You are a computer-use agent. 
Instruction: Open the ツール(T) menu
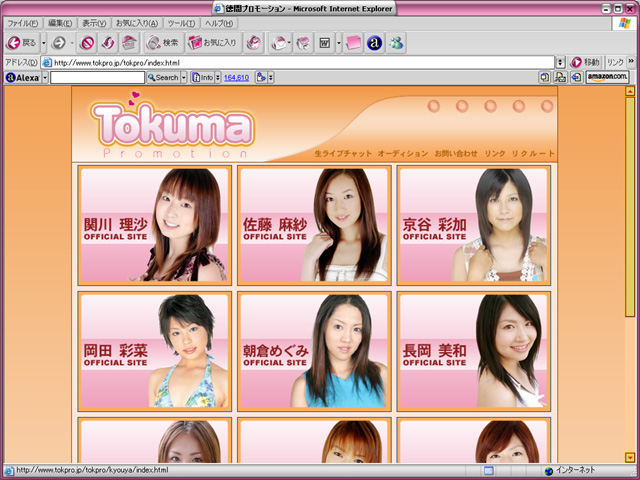(x=181, y=23)
